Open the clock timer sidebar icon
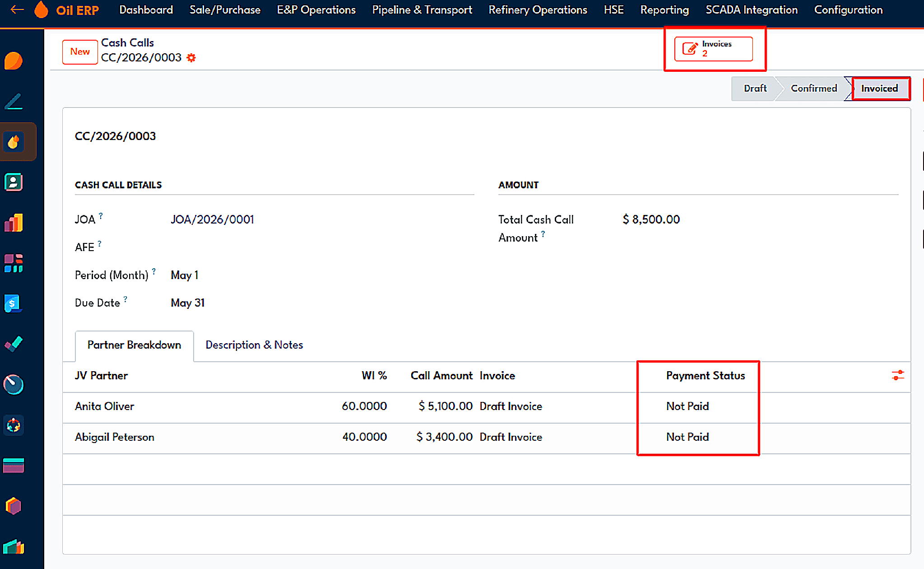The image size is (924, 569). tap(14, 385)
